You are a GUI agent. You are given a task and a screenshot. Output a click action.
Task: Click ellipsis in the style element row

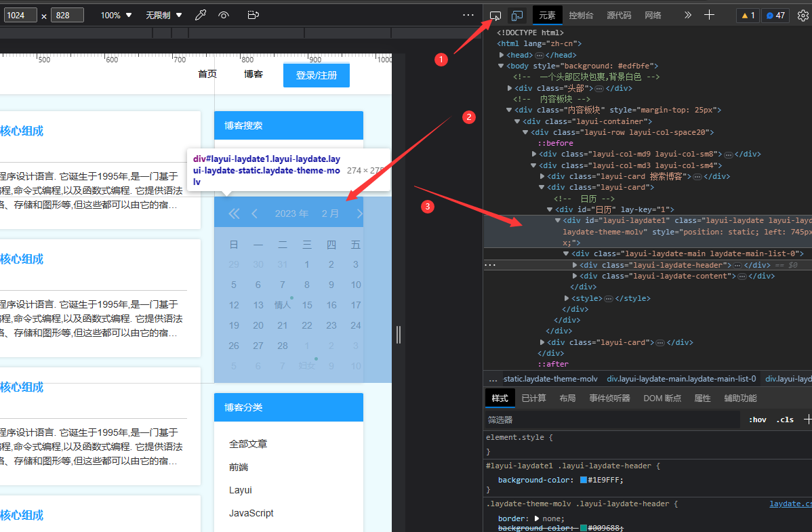[x=609, y=298]
